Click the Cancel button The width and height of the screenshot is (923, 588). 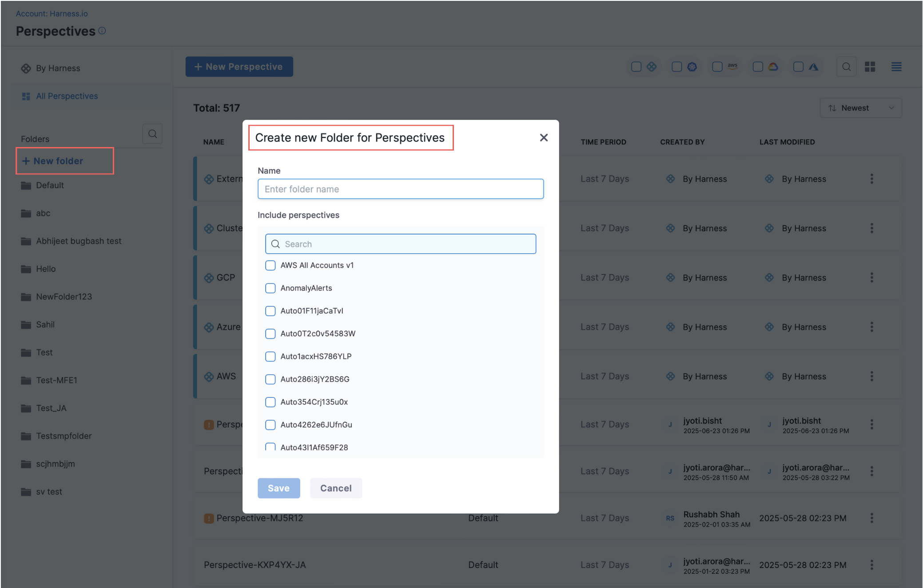coord(335,488)
